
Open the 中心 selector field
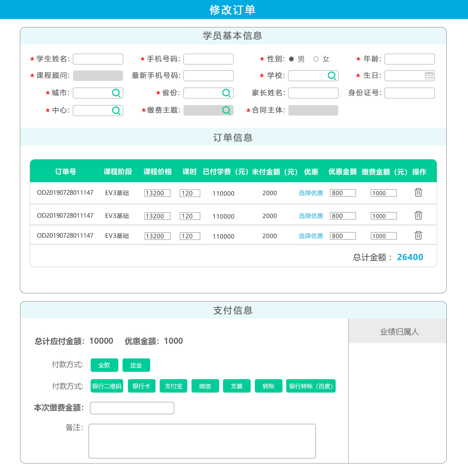98,111
